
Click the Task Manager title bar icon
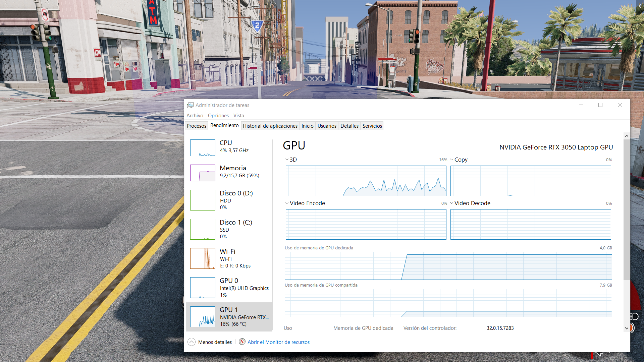pyautogui.click(x=190, y=105)
